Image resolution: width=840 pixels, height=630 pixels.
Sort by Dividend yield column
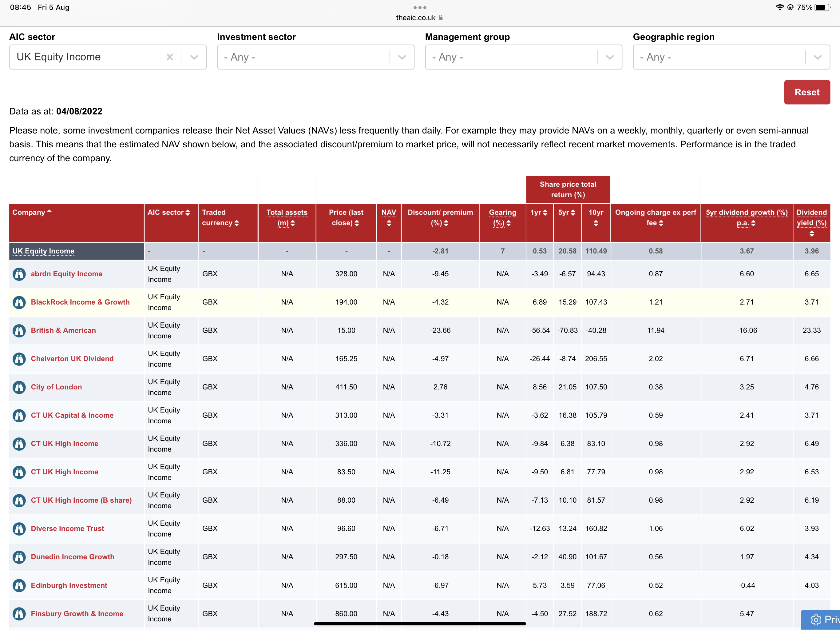pos(811,223)
